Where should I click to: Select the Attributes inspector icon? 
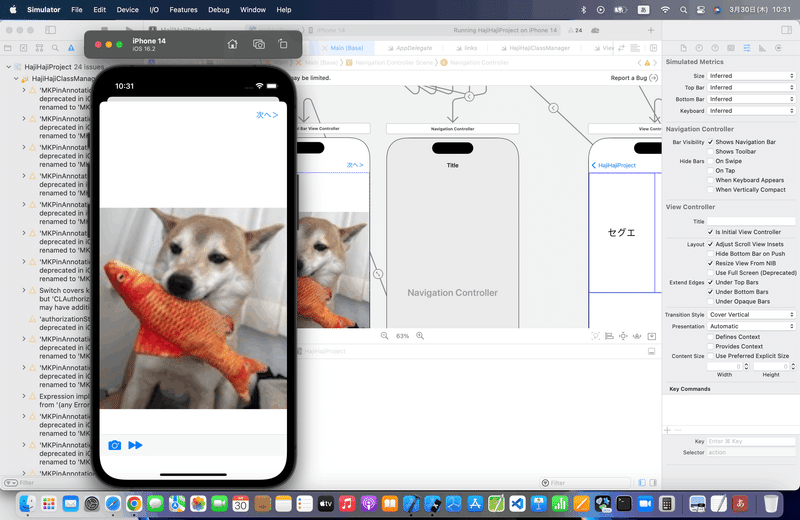(747, 48)
